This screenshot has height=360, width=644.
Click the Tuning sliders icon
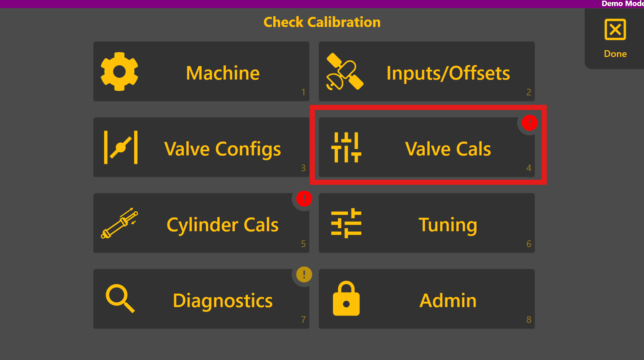[x=346, y=223]
